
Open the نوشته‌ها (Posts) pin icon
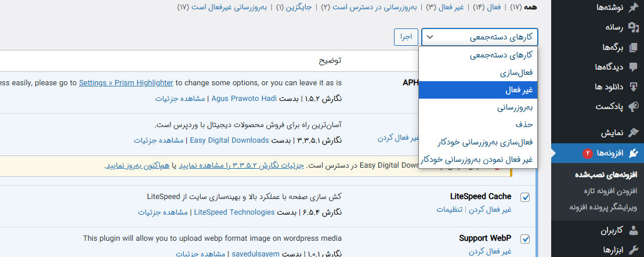pyautogui.click(x=634, y=8)
